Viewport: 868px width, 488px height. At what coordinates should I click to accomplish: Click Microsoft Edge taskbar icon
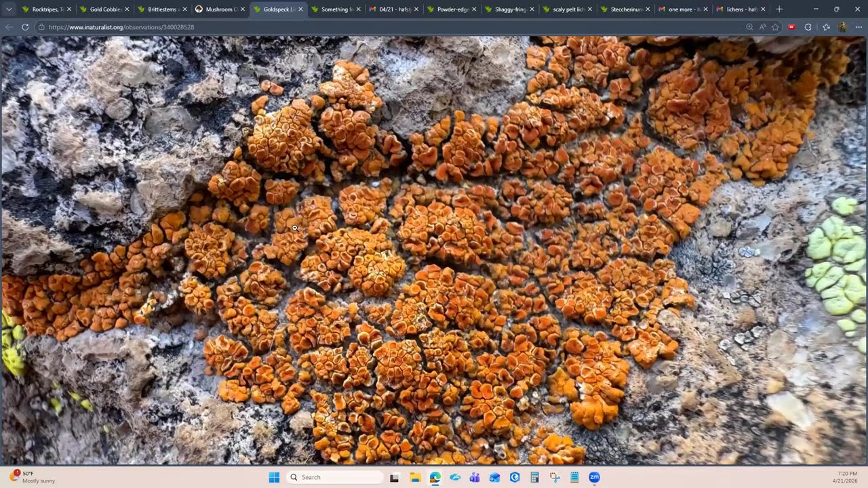[x=435, y=477]
